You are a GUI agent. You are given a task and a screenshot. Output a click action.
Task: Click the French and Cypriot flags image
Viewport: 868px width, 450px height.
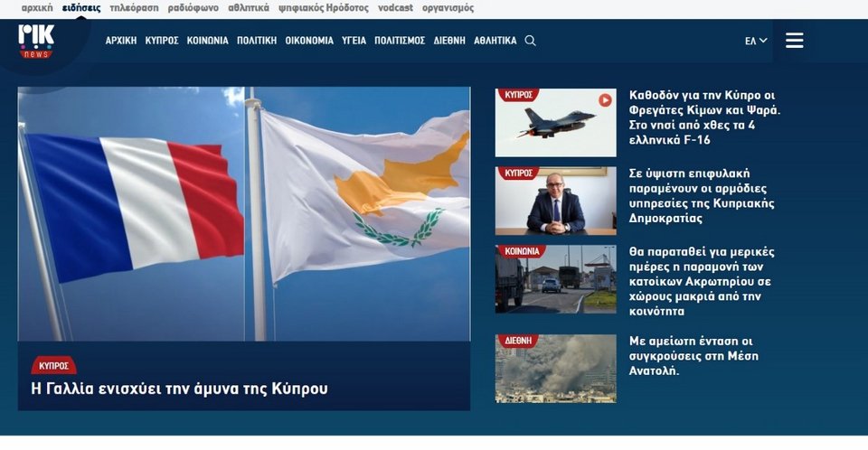244,213
